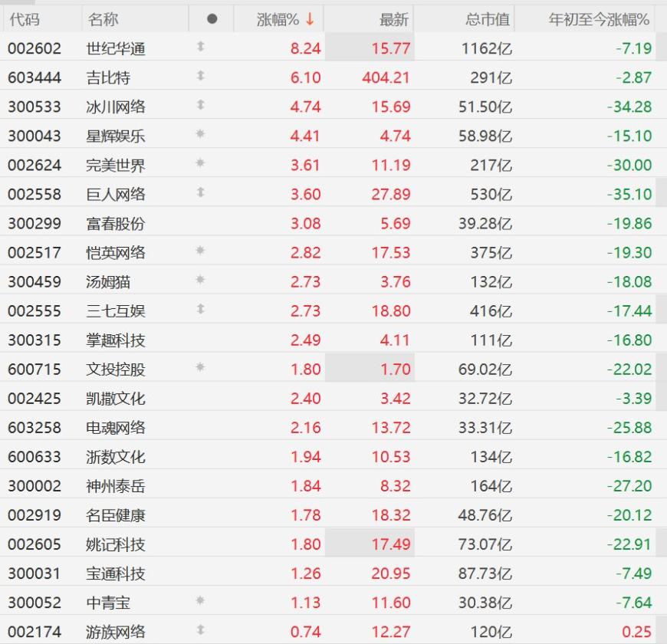
Task: Select stock code 002517
Action: point(34,253)
